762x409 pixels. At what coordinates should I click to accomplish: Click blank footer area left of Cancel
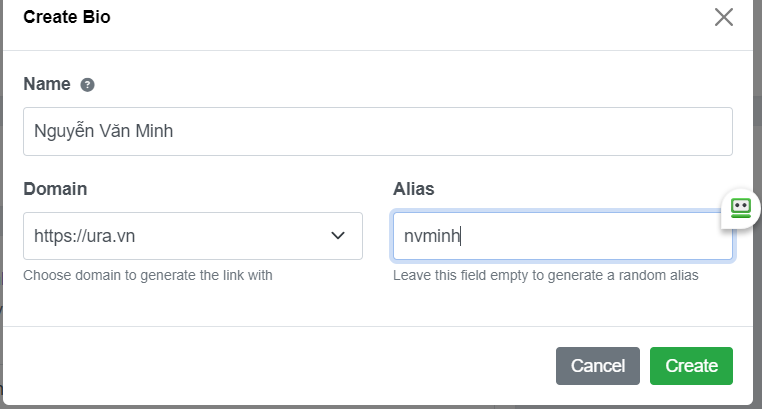[280, 366]
